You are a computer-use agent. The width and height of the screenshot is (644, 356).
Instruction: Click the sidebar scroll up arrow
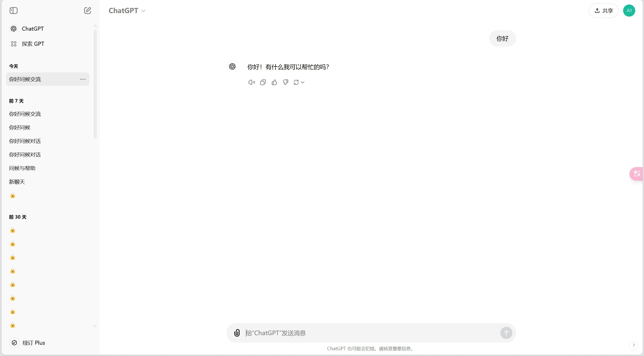(95, 26)
